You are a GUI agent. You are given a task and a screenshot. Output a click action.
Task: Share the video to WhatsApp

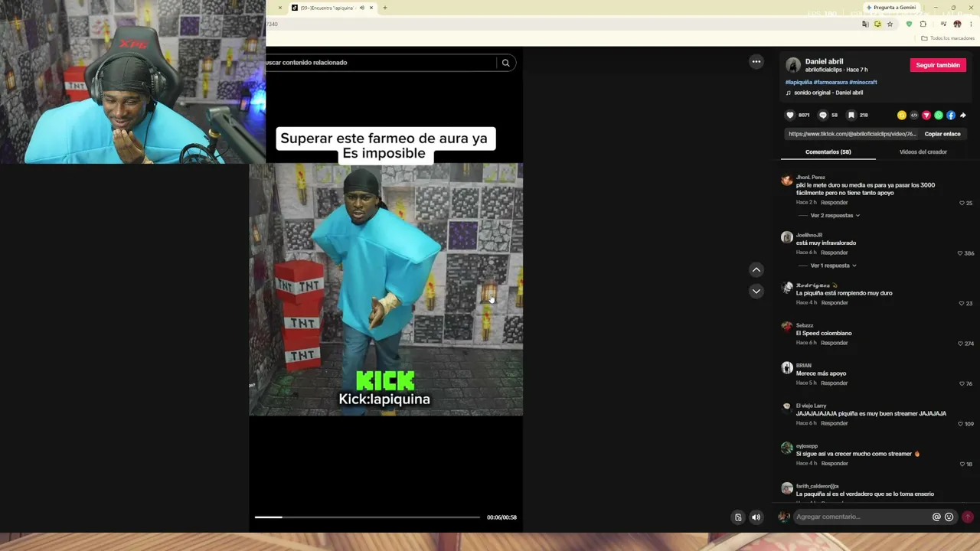[x=939, y=115]
